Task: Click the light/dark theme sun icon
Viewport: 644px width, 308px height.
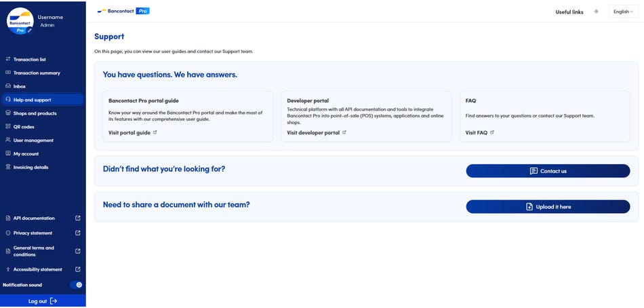Action: [596, 12]
